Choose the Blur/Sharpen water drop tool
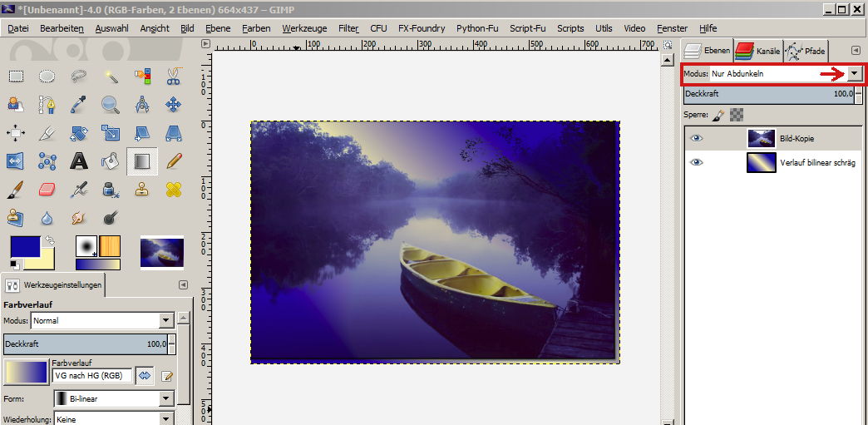Image resolution: width=868 pixels, height=425 pixels. pos(47,218)
